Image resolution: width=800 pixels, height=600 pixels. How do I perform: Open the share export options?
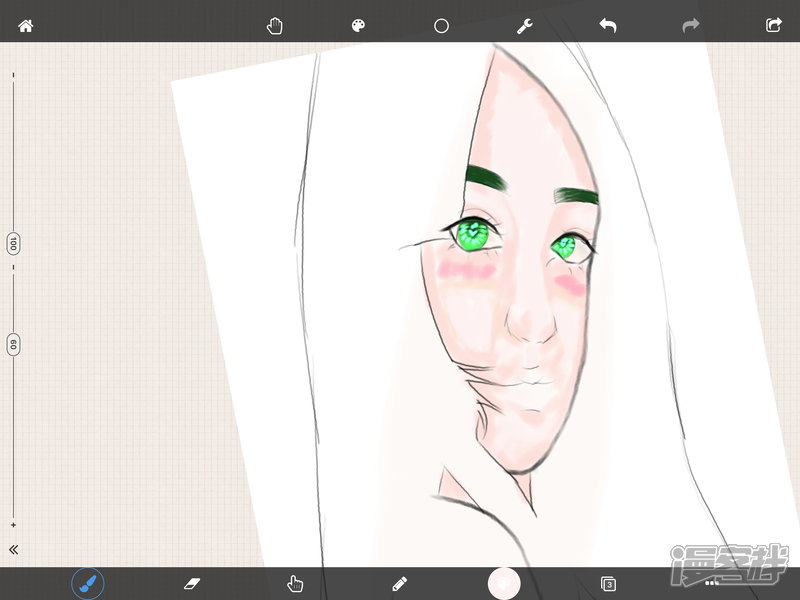click(773, 26)
